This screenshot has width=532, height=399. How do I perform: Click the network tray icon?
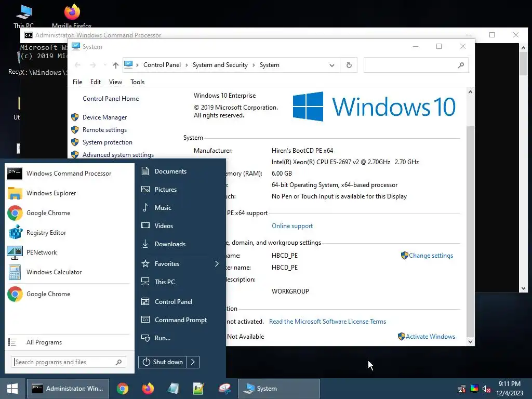pos(462,389)
